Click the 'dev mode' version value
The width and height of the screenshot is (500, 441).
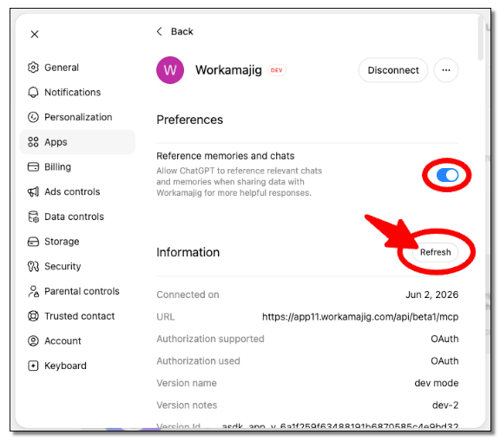pos(436,383)
